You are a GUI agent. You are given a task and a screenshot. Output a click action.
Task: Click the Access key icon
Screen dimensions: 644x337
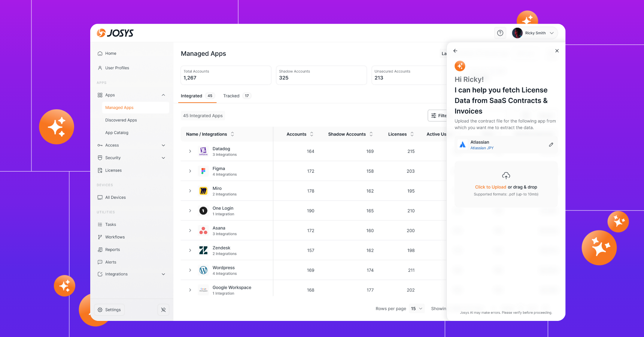coord(100,145)
